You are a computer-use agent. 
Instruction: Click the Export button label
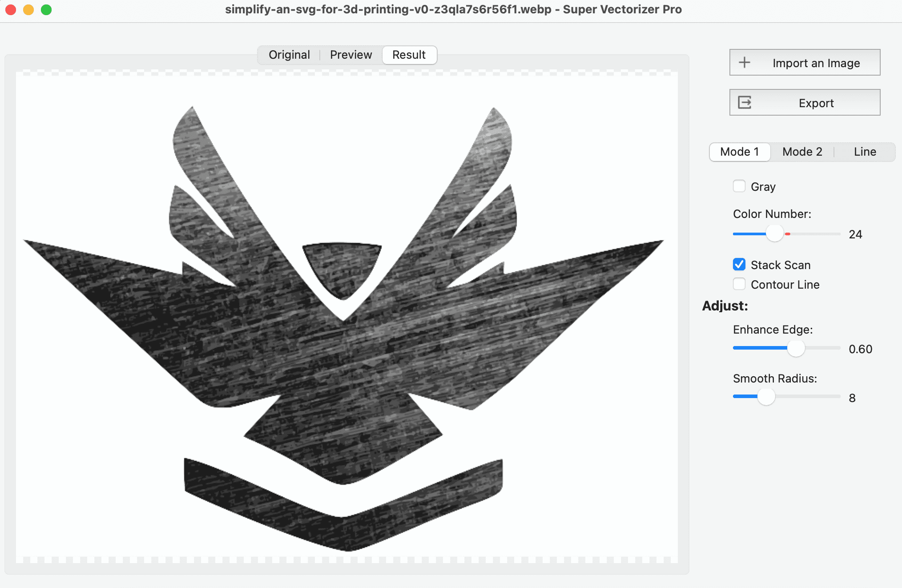816,103
